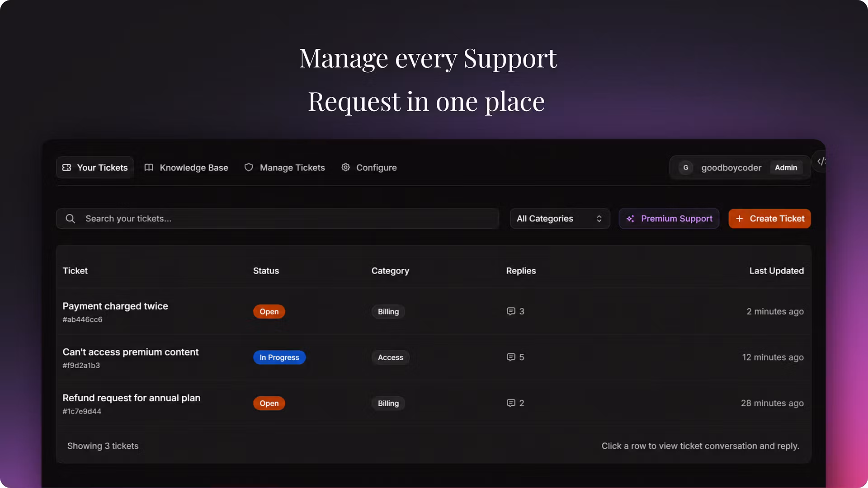Open the Refund request for annual plan ticket

tap(434, 403)
